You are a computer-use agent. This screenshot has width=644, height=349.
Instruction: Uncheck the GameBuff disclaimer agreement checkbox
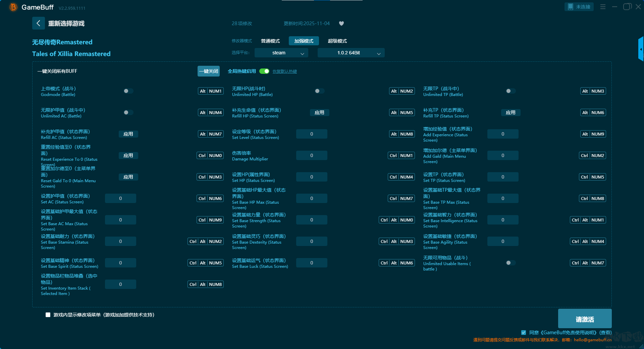(x=524, y=333)
